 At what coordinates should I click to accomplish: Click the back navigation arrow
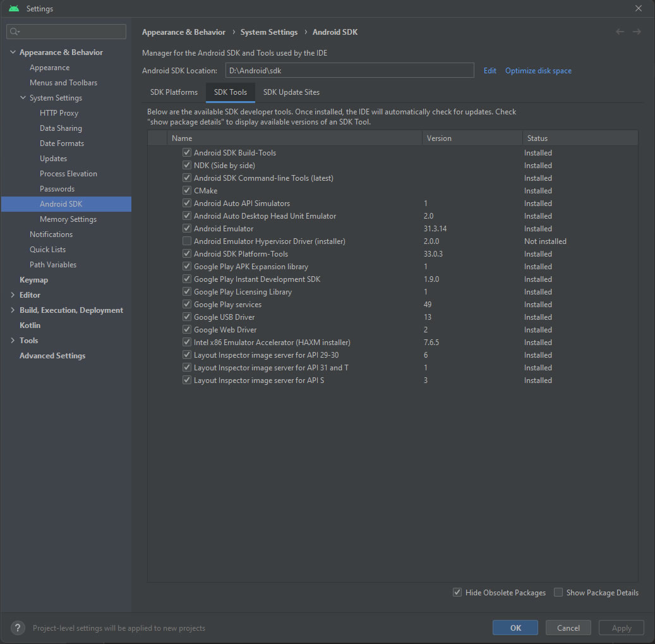coord(620,32)
